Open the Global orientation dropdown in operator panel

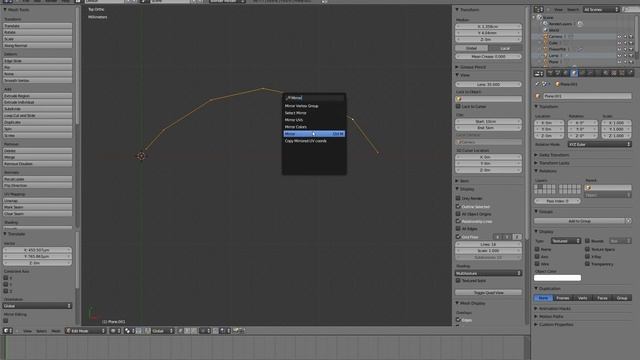click(37, 306)
